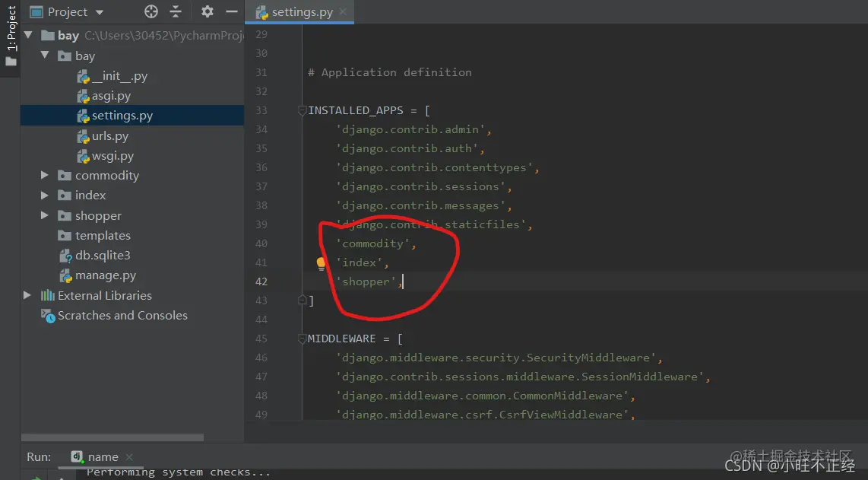
Task: Click the Project panel horizontal scrollbar
Action: (x=112, y=437)
